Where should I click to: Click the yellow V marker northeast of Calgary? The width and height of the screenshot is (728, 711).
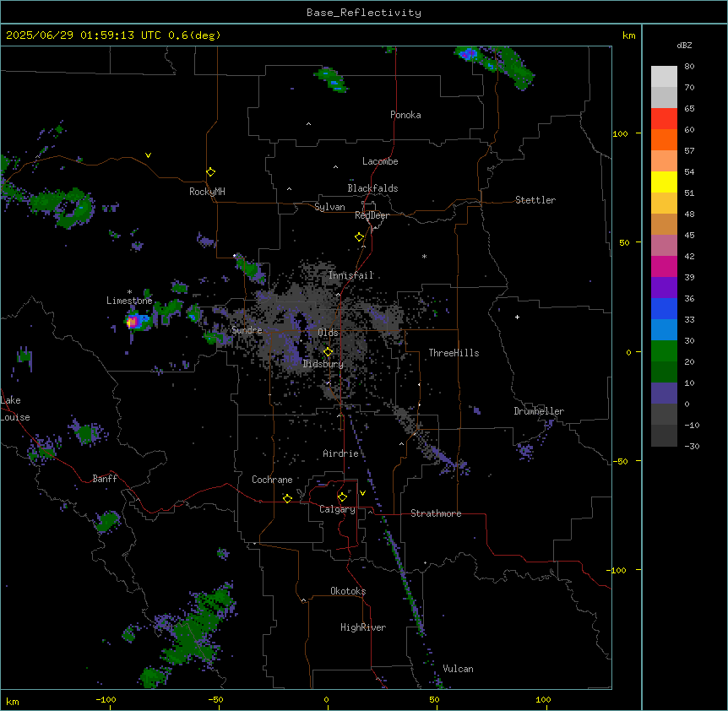[x=362, y=493]
